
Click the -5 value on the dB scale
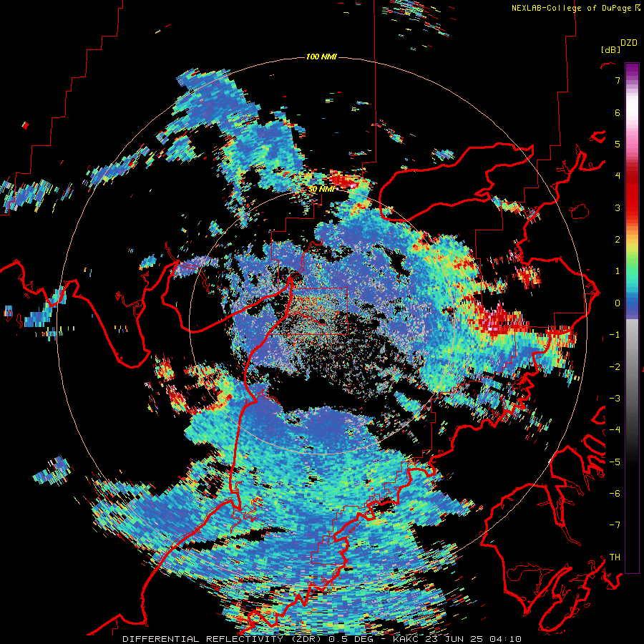[x=615, y=462]
